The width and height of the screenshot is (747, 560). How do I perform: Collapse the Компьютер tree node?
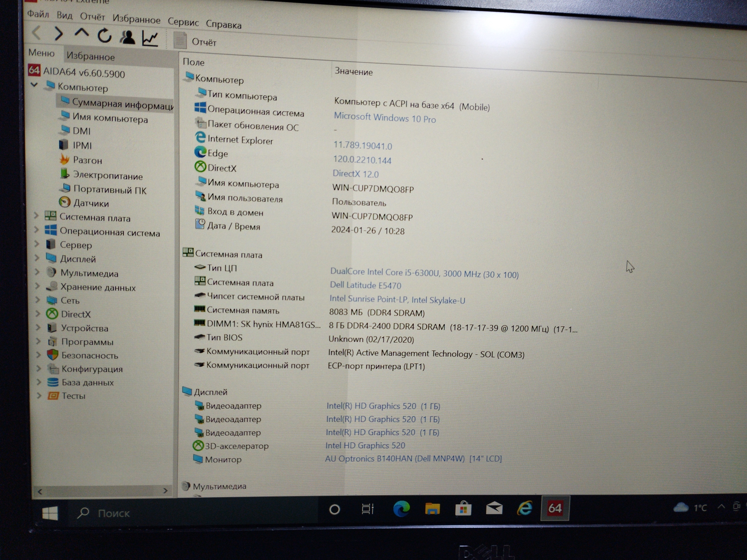(x=34, y=84)
